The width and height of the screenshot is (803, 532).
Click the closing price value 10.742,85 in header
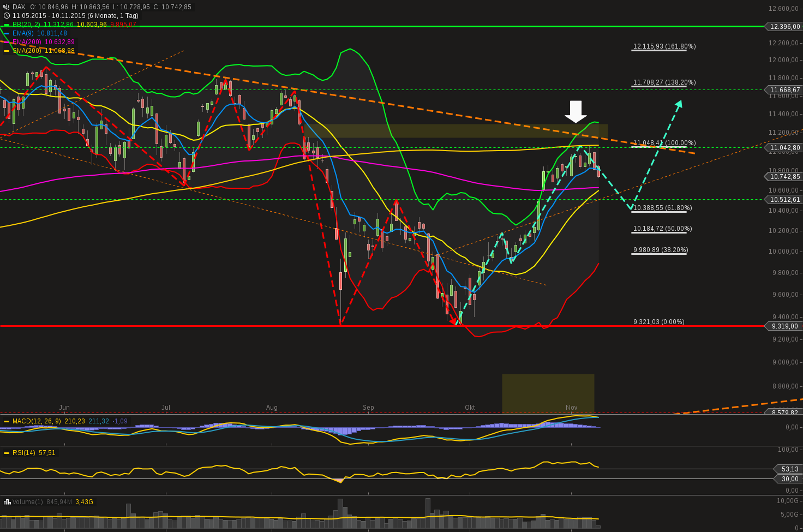point(176,7)
